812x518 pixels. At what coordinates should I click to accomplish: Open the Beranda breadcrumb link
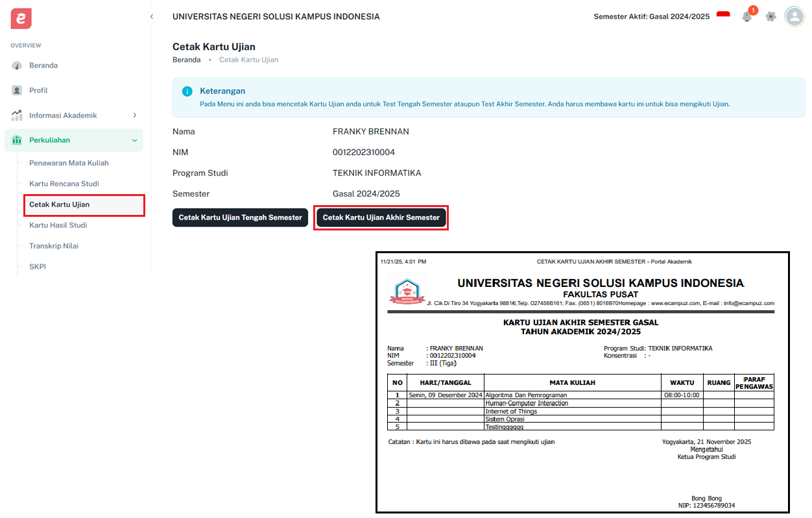(187, 59)
